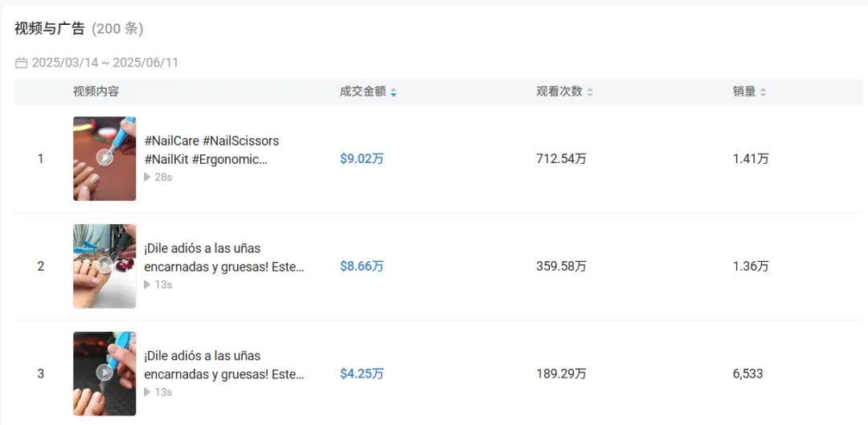Click the $9.02万 amount
Image resolution: width=868 pixels, height=425 pixels.
coord(362,159)
